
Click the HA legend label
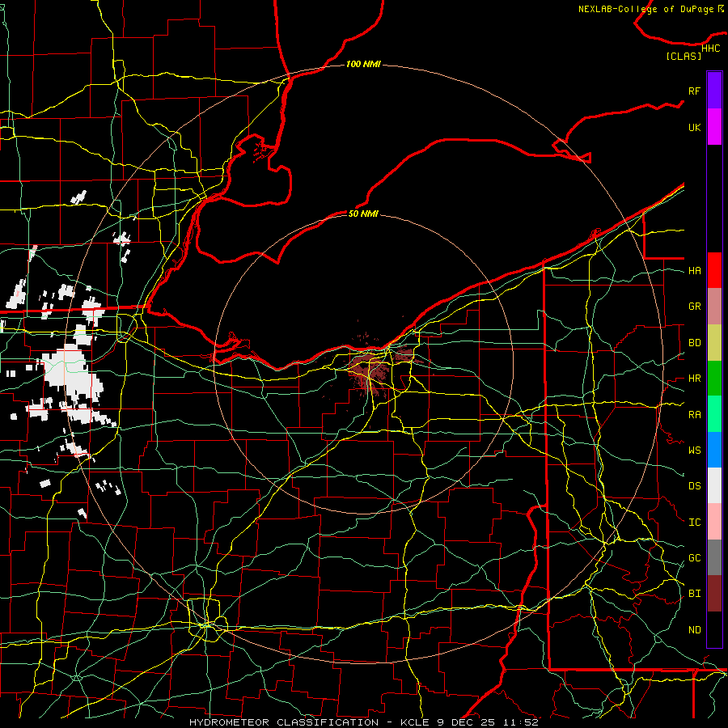pos(694,270)
